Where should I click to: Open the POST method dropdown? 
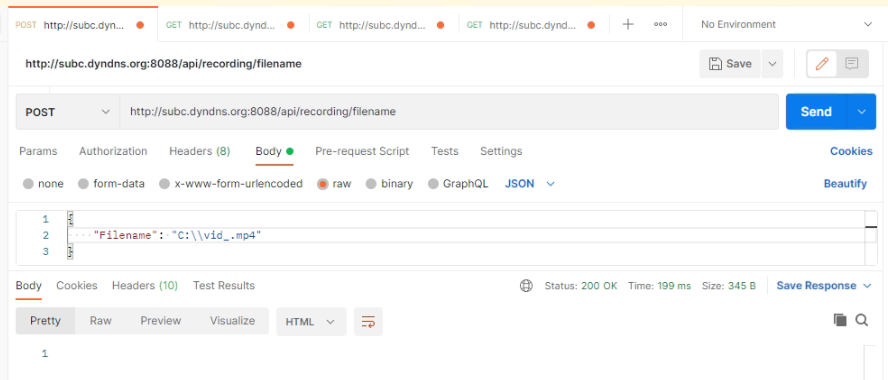pos(67,112)
